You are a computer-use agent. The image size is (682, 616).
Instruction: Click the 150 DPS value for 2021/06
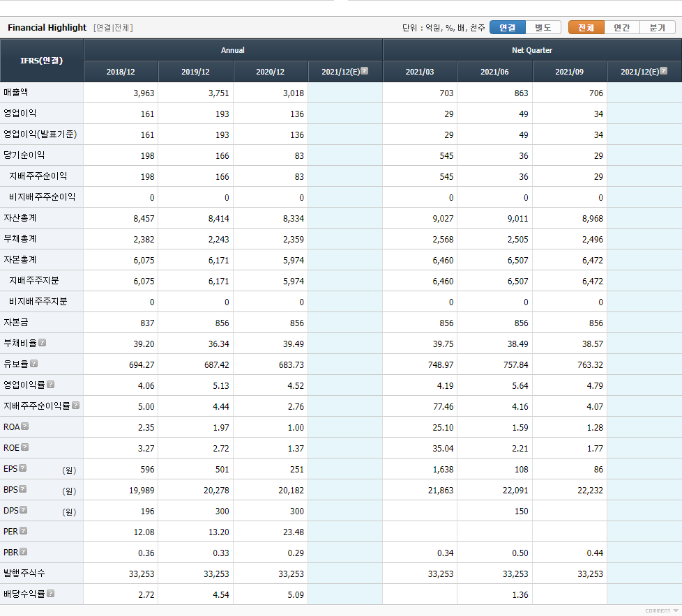(521, 511)
